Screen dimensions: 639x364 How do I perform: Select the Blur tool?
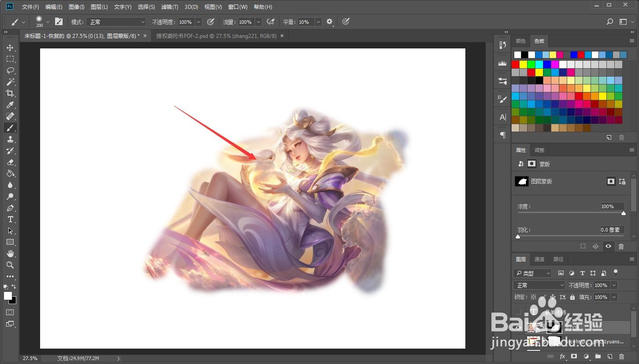tap(10, 185)
